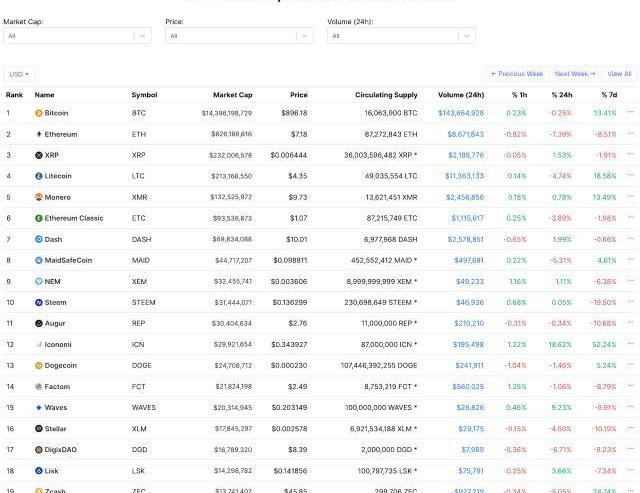Click Dash price $10.01

coord(297,239)
